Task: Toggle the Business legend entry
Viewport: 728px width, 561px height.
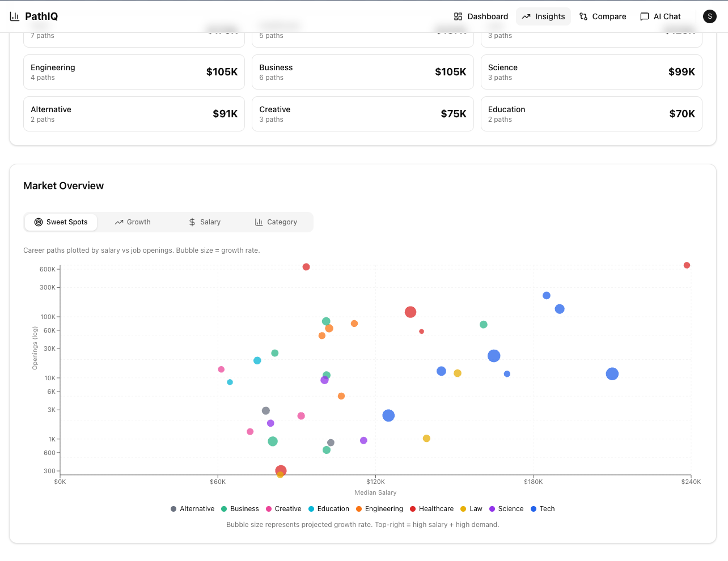Action: (240, 509)
